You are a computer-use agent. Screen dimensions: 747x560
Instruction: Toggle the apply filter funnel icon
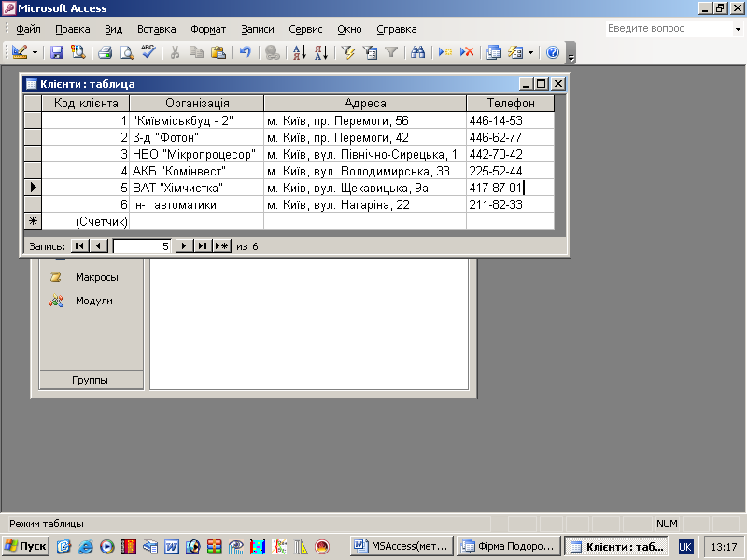[x=391, y=52]
